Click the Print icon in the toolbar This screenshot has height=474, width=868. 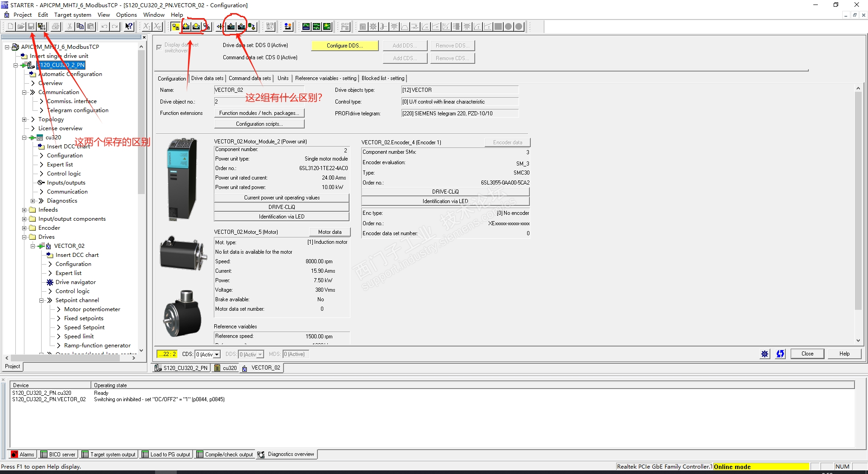[56, 27]
